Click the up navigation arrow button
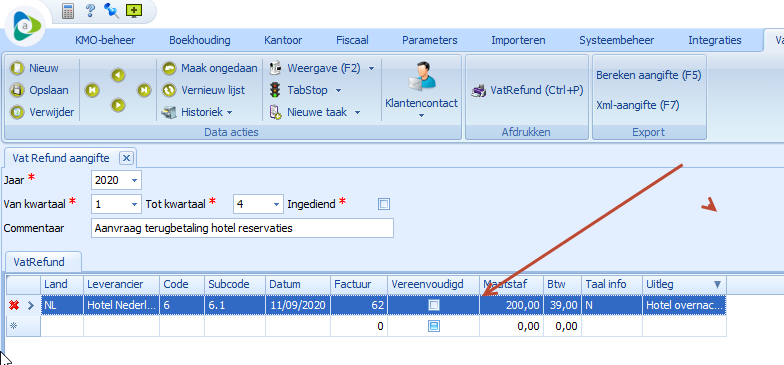Screen dimensions: 784x365 [x=118, y=76]
